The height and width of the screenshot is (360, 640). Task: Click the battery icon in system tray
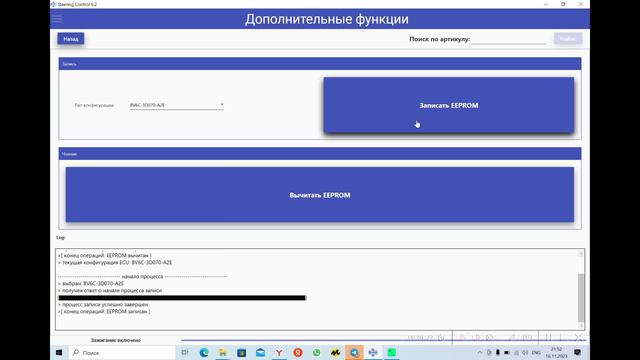[507, 353]
